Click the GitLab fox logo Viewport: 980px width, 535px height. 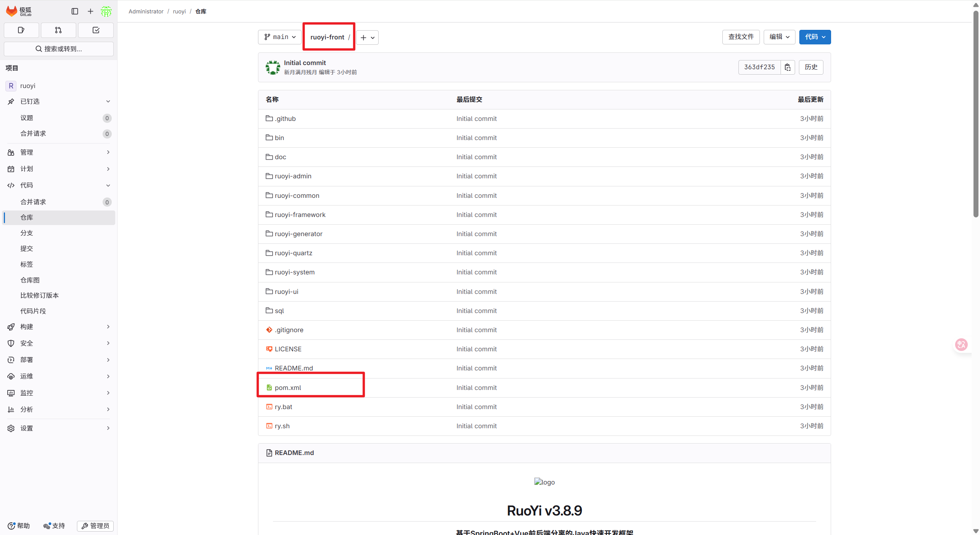(12, 11)
